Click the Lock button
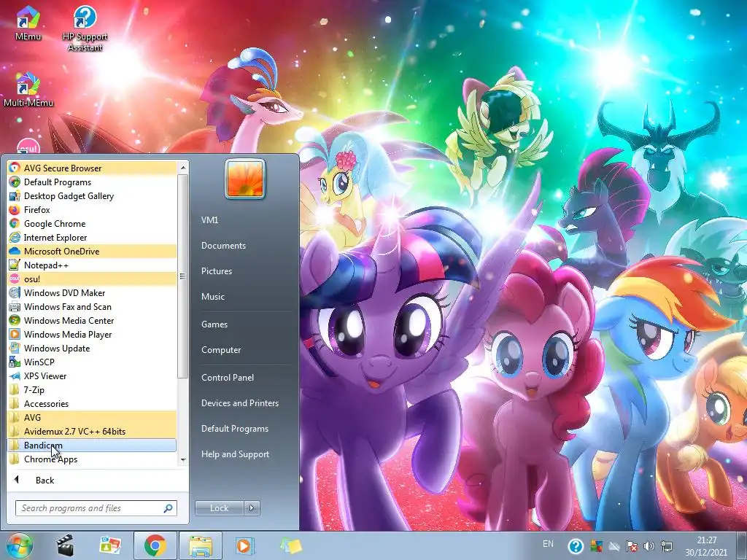This screenshot has width=747, height=560. [219, 508]
